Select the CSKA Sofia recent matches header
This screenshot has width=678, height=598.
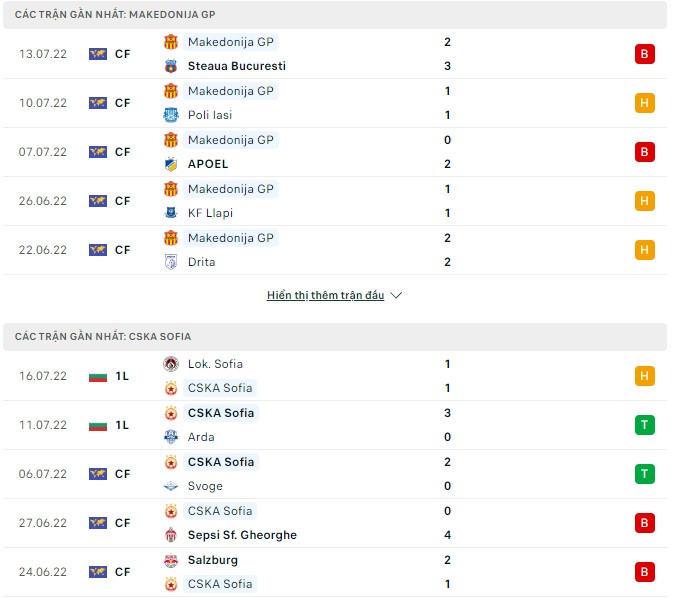tap(103, 337)
